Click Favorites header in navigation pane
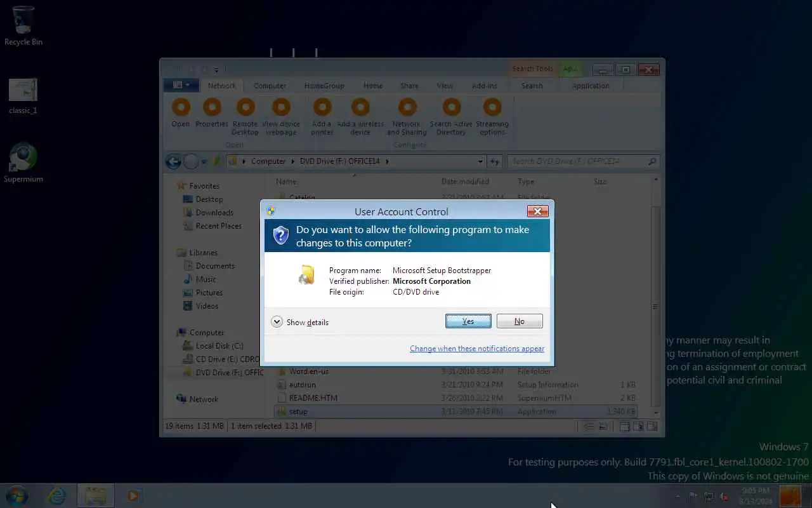812x508 pixels. pyautogui.click(x=204, y=186)
